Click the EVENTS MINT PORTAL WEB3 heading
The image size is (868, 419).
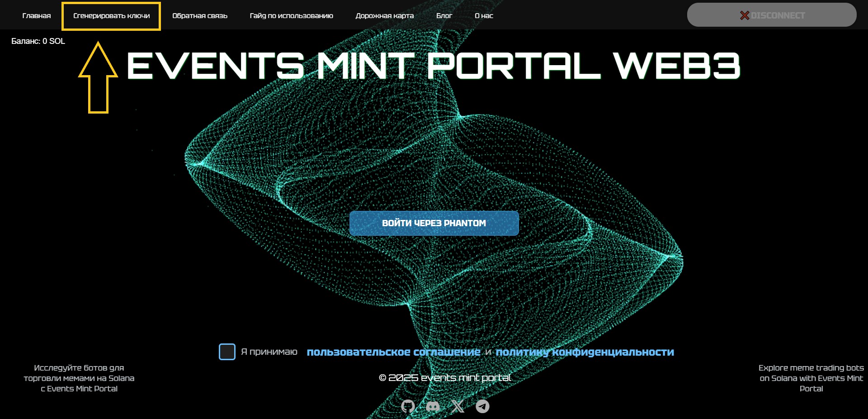click(433, 66)
